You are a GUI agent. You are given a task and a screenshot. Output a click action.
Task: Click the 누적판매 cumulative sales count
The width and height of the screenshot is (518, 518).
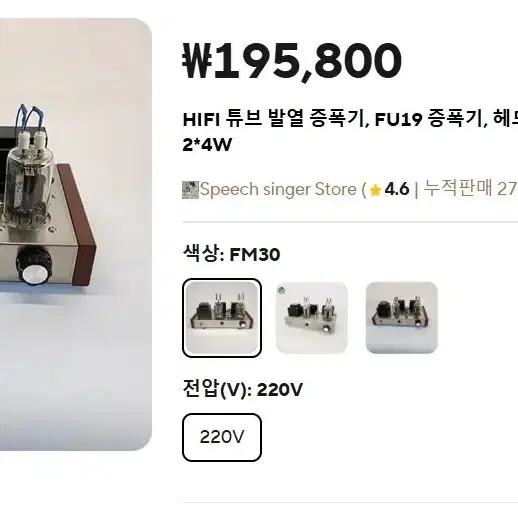pyautogui.click(x=470, y=189)
